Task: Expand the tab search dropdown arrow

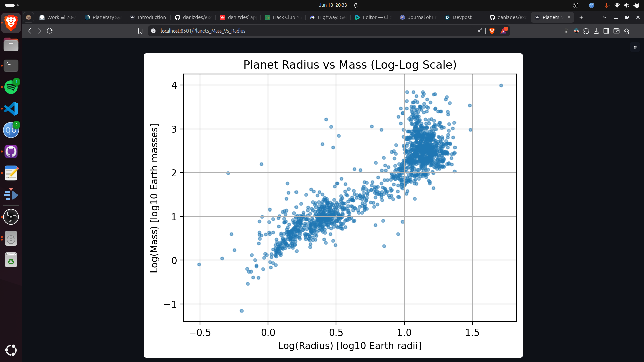Action: coord(605,17)
